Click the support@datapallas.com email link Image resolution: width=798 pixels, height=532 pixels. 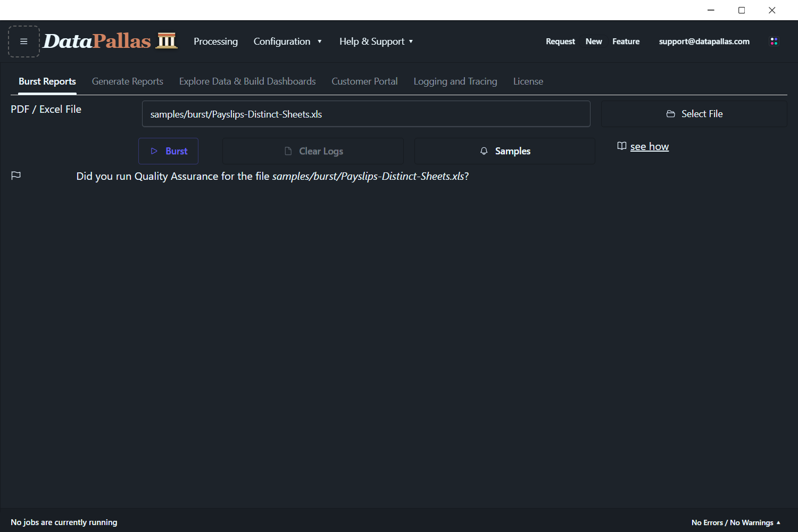pyautogui.click(x=704, y=41)
